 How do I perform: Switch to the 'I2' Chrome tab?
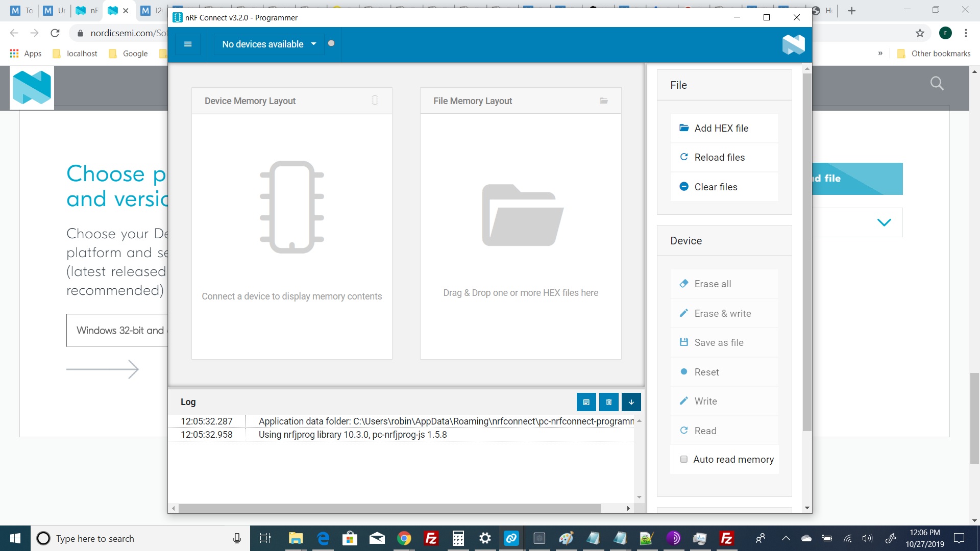pyautogui.click(x=152, y=11)
